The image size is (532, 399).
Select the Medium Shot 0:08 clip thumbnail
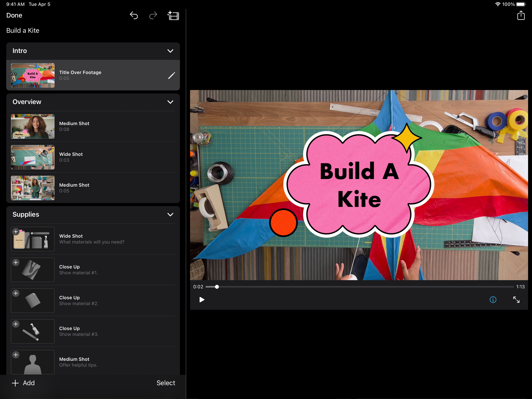click(x=33, y=126)
